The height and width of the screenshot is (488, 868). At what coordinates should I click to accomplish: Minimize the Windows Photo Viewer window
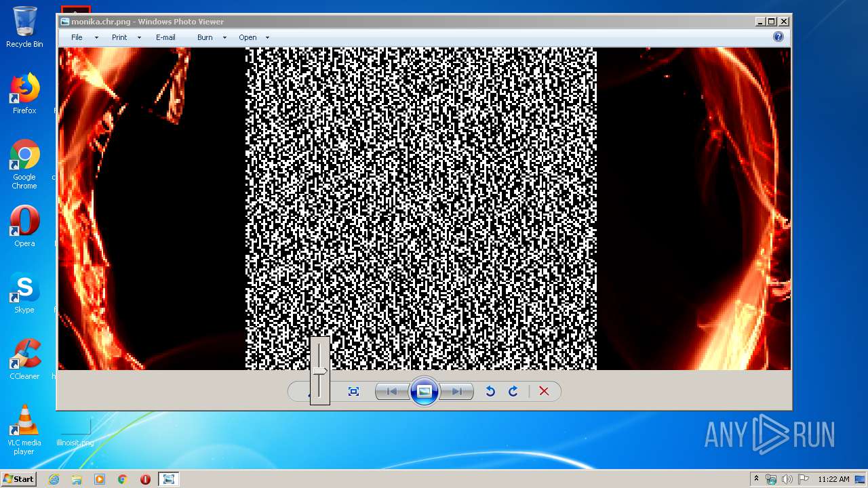760,22
